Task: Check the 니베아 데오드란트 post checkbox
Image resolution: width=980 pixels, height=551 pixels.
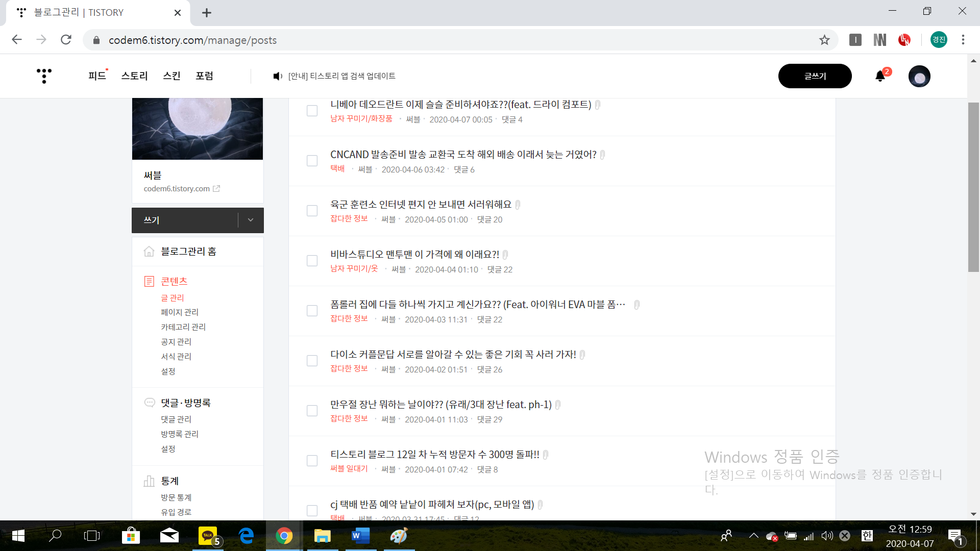Action: [x=312, y=111]
